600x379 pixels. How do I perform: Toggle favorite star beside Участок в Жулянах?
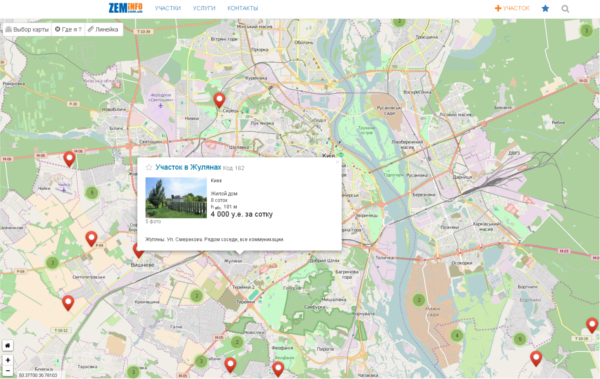(x=149, y=168)
